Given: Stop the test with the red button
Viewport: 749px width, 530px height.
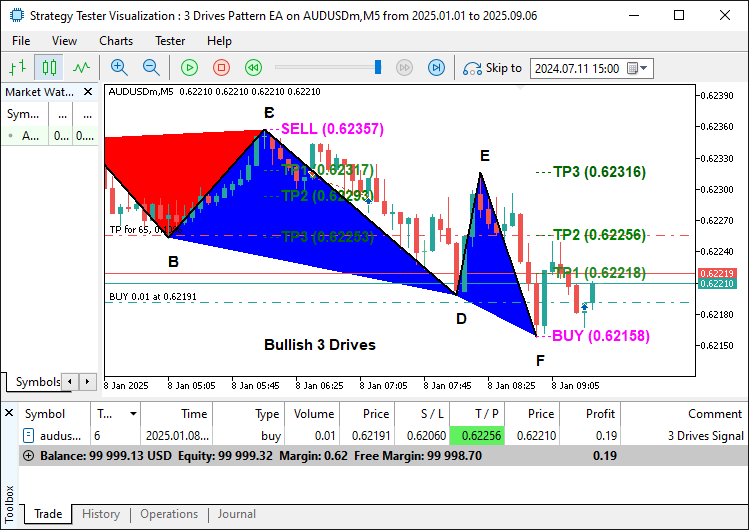Looking at the screenshot, I should click(221, 68).
